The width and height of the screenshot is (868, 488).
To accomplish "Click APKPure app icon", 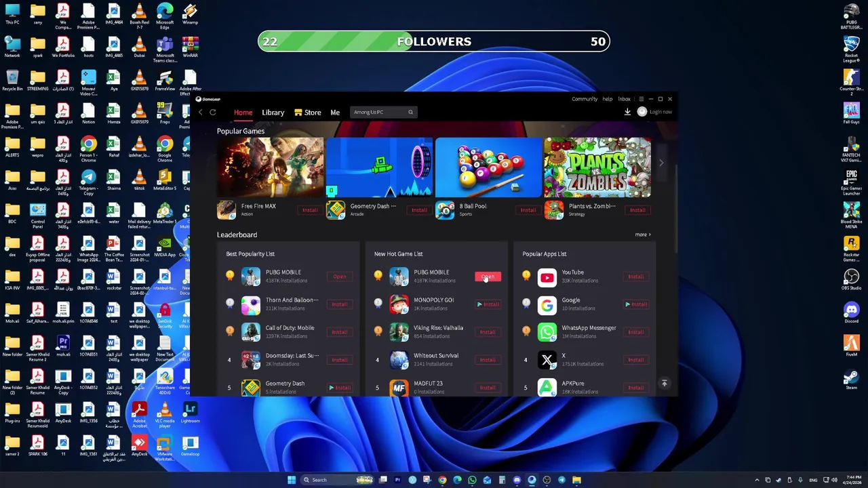I will click(x=547, y=387).
